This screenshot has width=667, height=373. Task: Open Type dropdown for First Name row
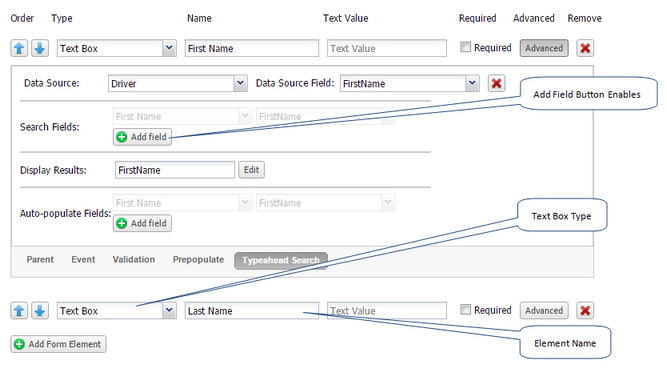169,48
